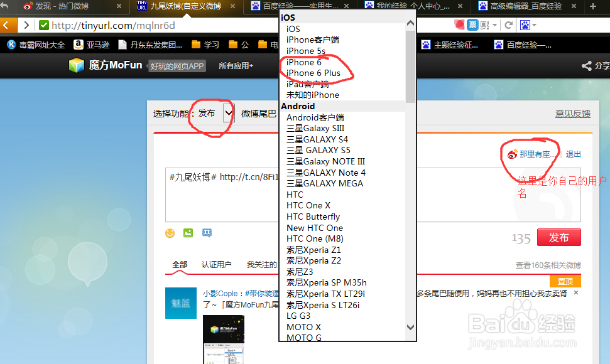Open the 意见反馈 feedback link
This screenshot has width=610, height=364.
click(x=573, y=114)
